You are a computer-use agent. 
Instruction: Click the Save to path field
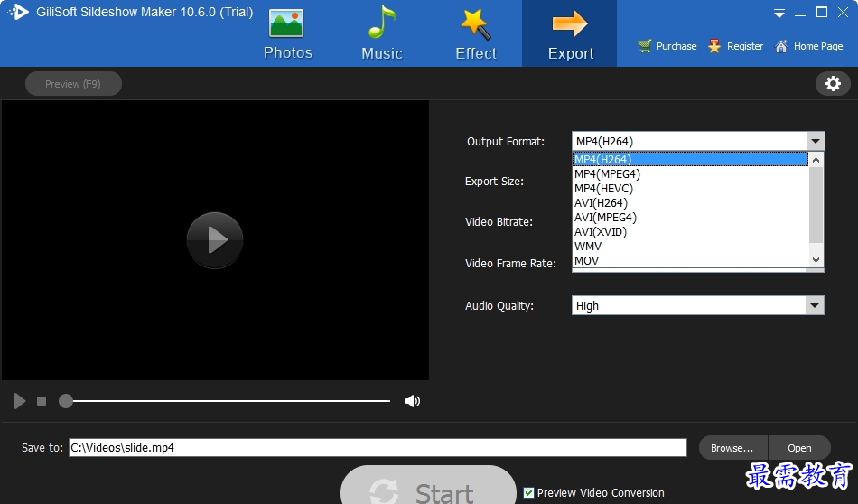(x=378, y=448)
